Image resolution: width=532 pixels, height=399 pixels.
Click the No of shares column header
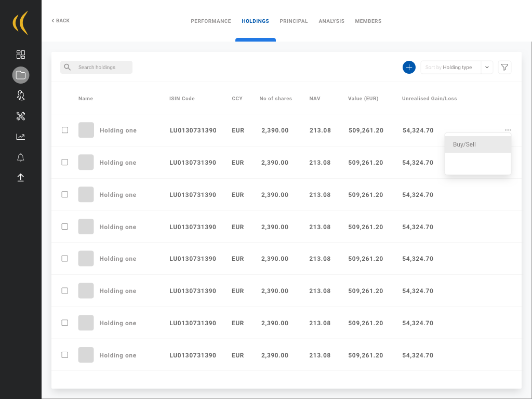coord(275,98)
